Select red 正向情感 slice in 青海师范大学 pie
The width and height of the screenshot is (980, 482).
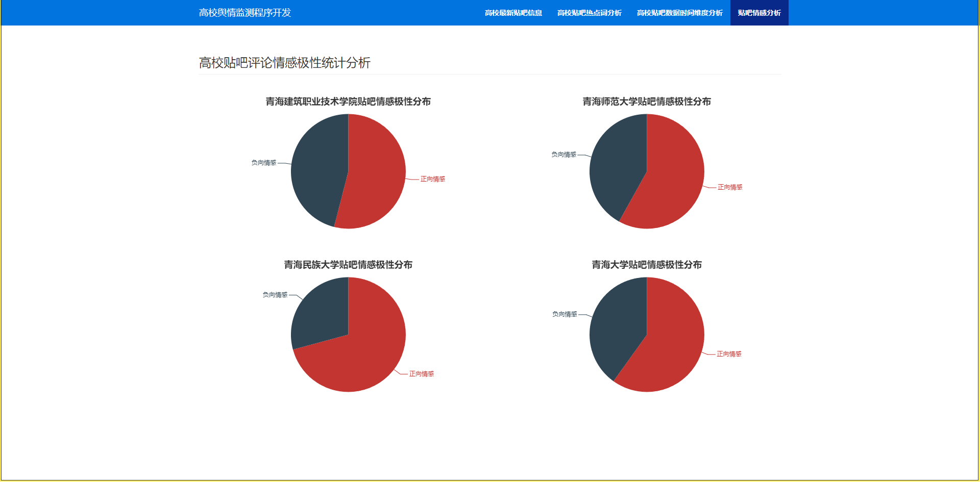point(674,179)
